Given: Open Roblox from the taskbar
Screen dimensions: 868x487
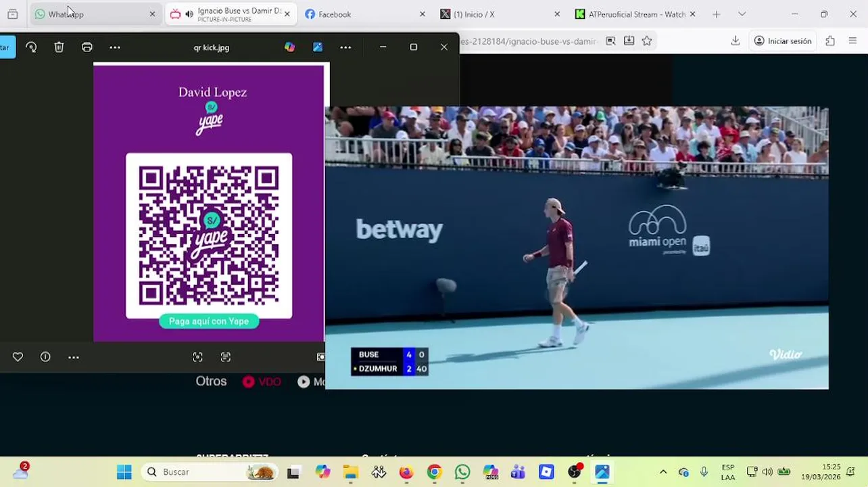Looking at the screenshot, I should pyautogui.click(x=546, y=472).
